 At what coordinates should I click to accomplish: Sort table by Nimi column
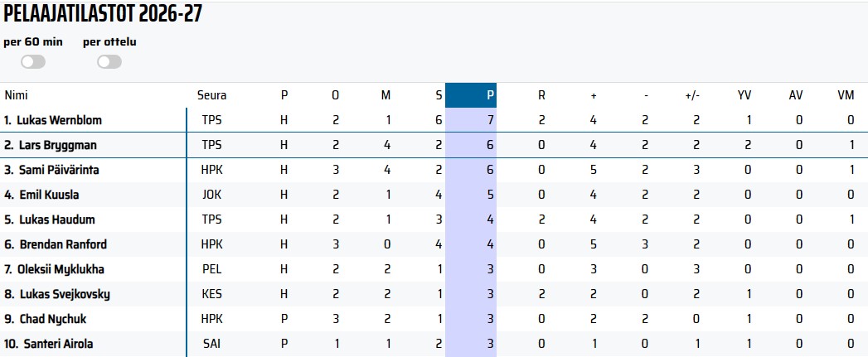16,95
